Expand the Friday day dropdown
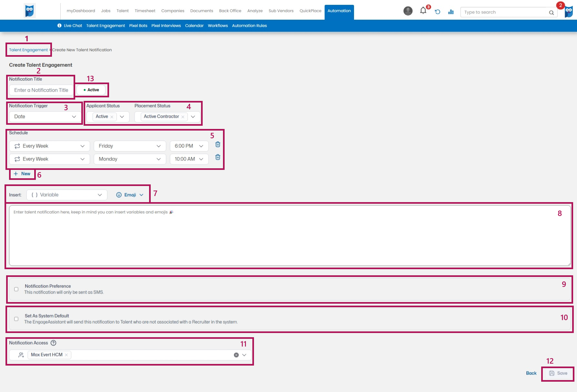577x392 pixels. (130, 146)
